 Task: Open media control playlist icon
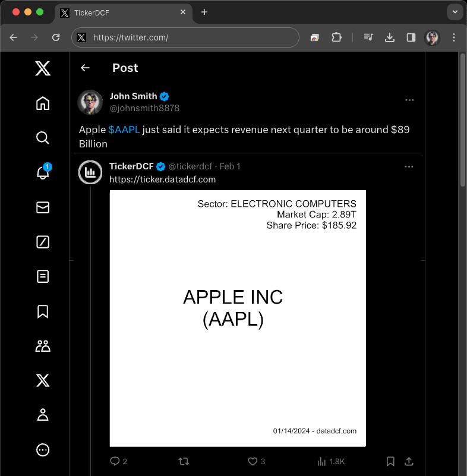pyautogui.click(x=368, y=37)
